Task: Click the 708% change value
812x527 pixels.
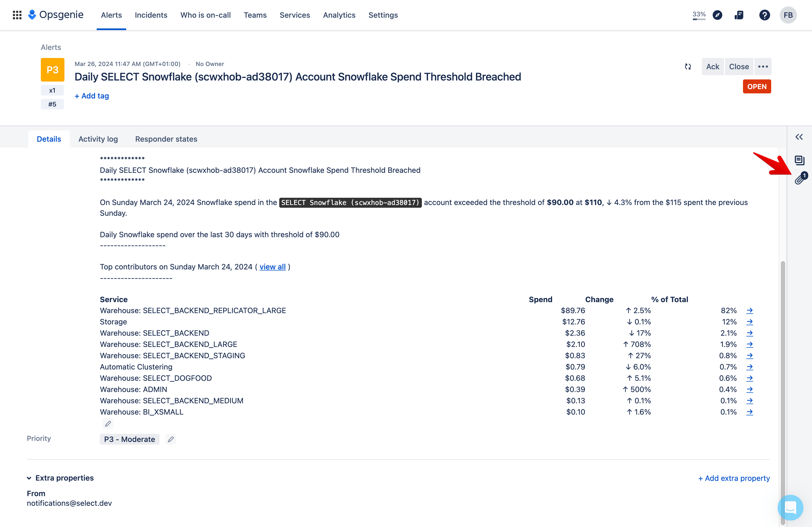Action: 637,344
